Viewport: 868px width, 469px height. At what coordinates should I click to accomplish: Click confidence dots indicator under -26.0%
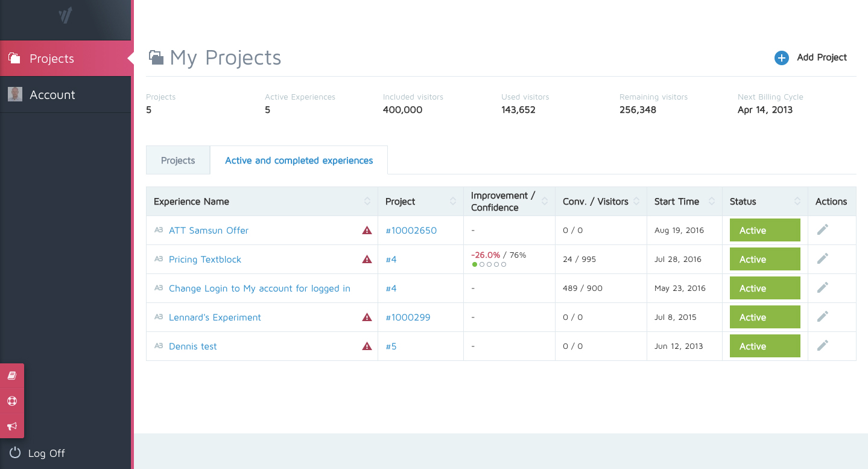coord(489,264)
